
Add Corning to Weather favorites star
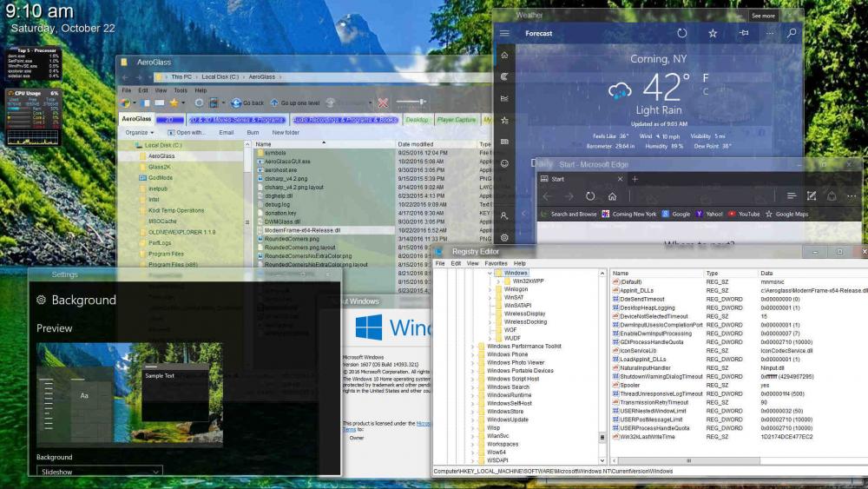(x=713, y=33)
